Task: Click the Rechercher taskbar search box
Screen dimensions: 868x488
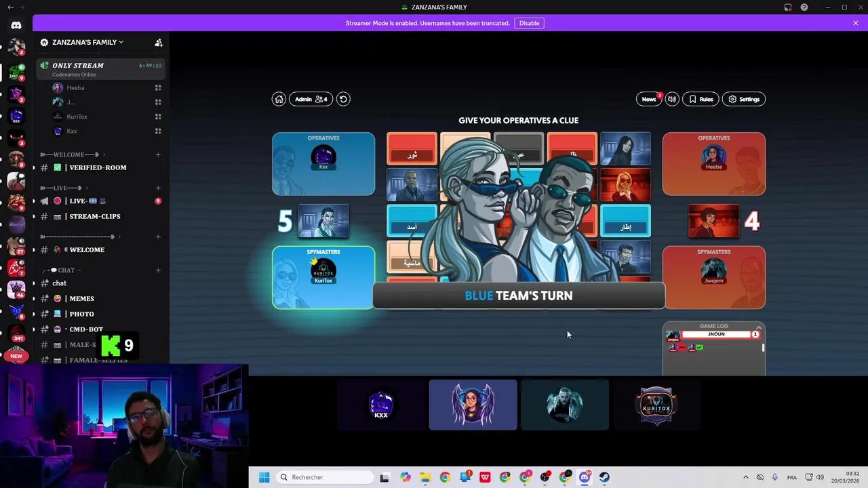Action: 326,477
